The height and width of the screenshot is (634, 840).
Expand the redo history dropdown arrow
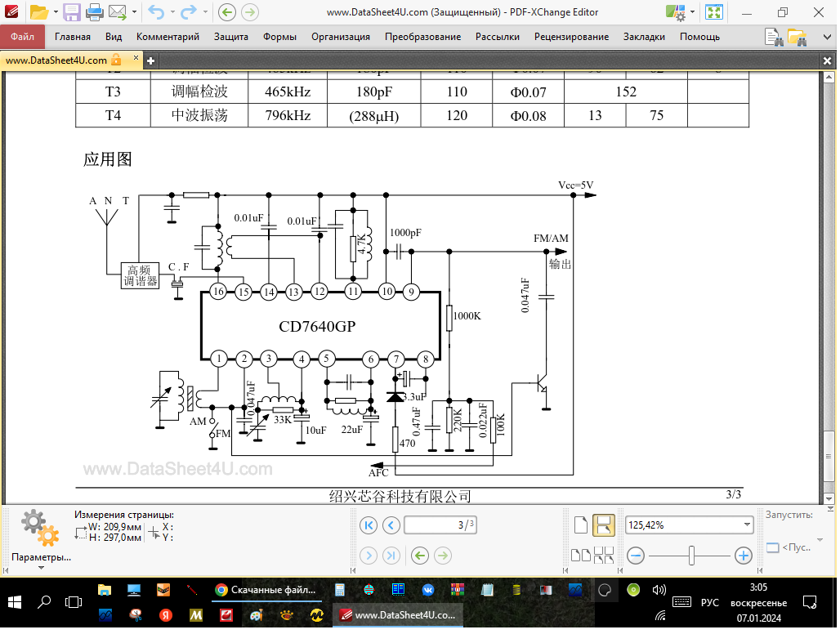(x=205, y=11)
